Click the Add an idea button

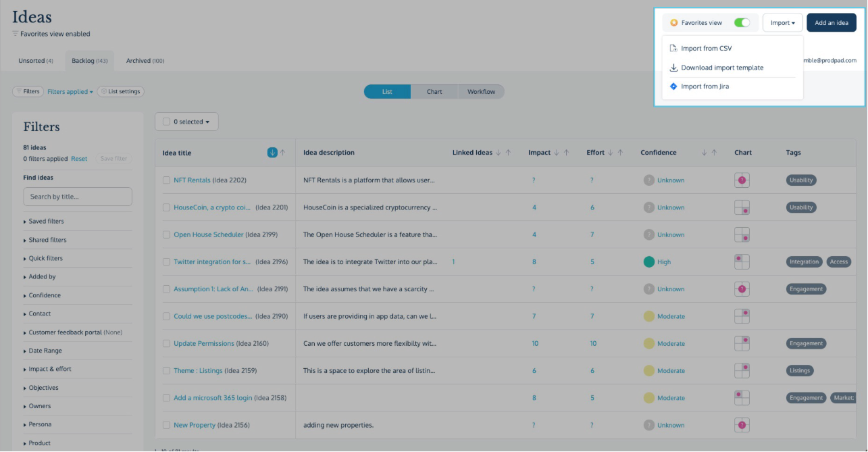click(x=831, y=23)
